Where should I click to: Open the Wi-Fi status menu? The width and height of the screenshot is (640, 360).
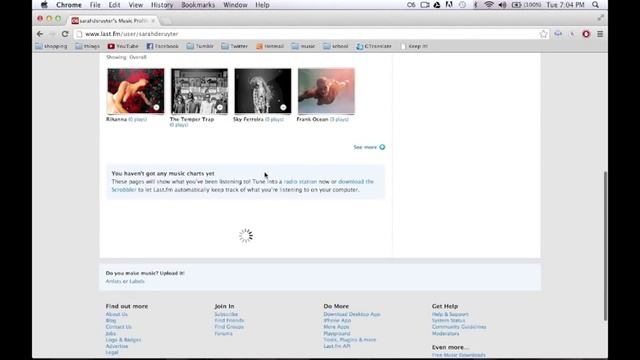[489, 5]
